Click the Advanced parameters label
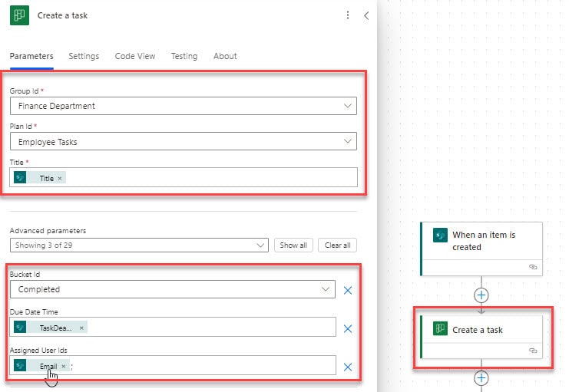This screenshot has height=392, width=569. [48, 231]
